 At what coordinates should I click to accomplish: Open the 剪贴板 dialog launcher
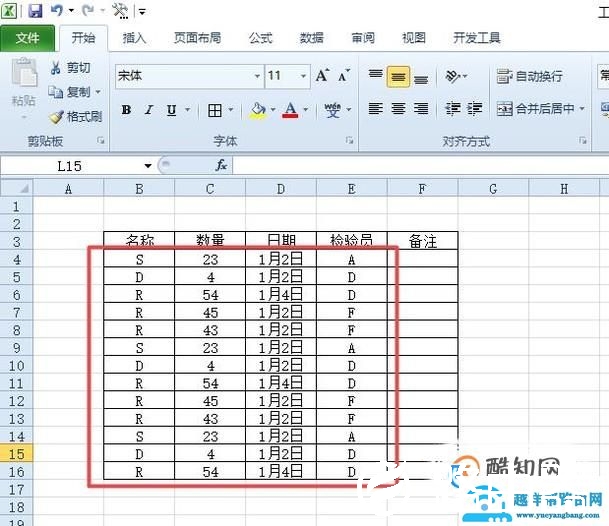click(x=101, y=141)
